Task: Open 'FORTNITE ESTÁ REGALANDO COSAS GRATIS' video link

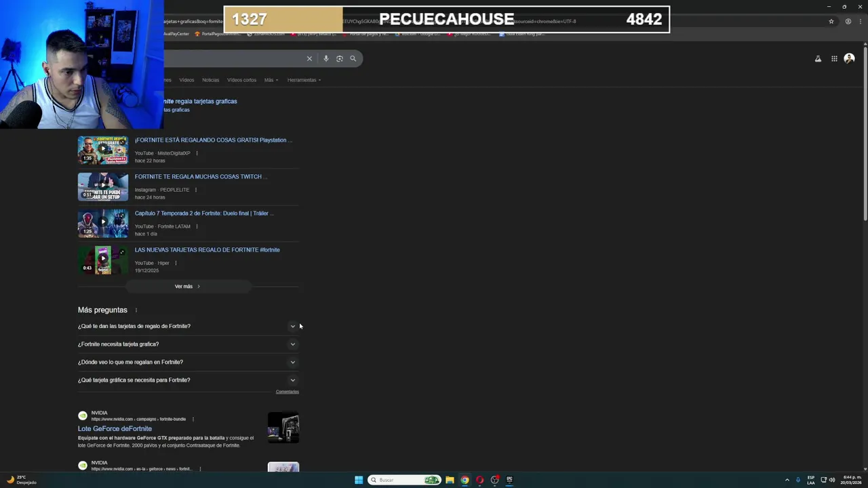Action: click(x=213, y=140)
